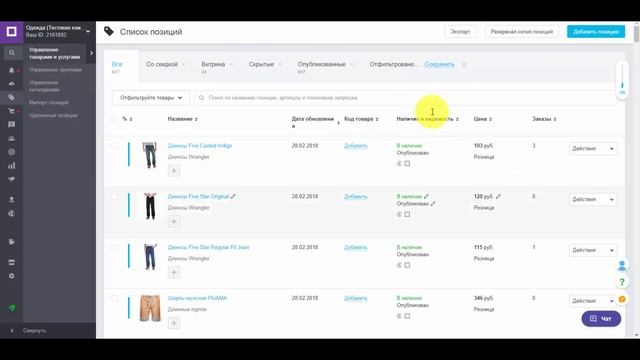This screenshot has height=360, width=640.
Task: Click the vertical percent progress indicator at right
Action: tap(622, 81)
